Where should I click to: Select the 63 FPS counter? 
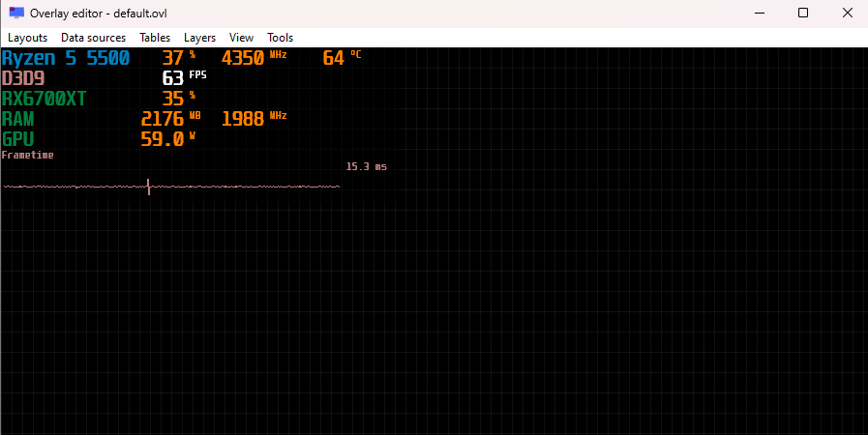[x=173, y=78]
